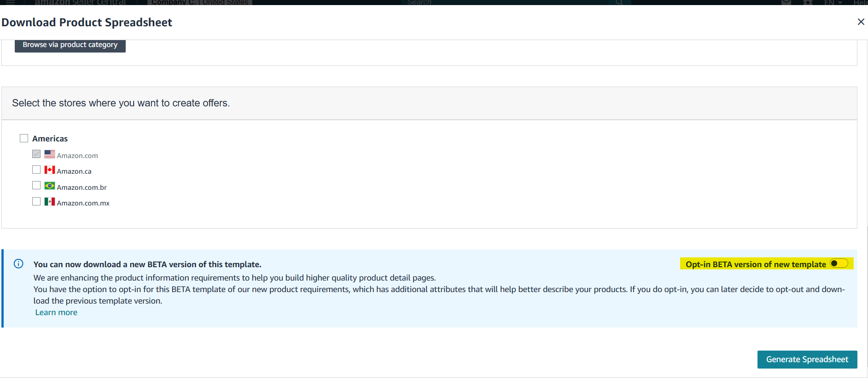Select the Amazon.ca store checkbox
868x381 pixels.
(36, 170)
